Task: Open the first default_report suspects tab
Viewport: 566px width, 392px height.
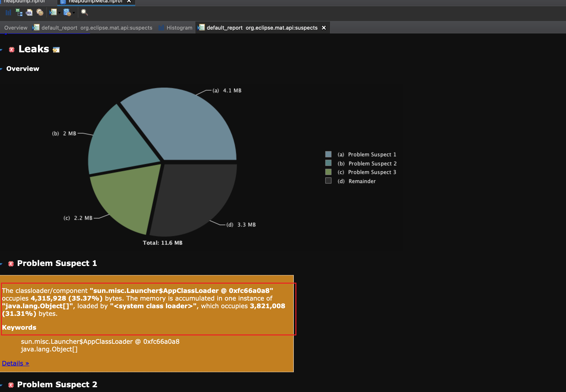Action: click(92, 28)
